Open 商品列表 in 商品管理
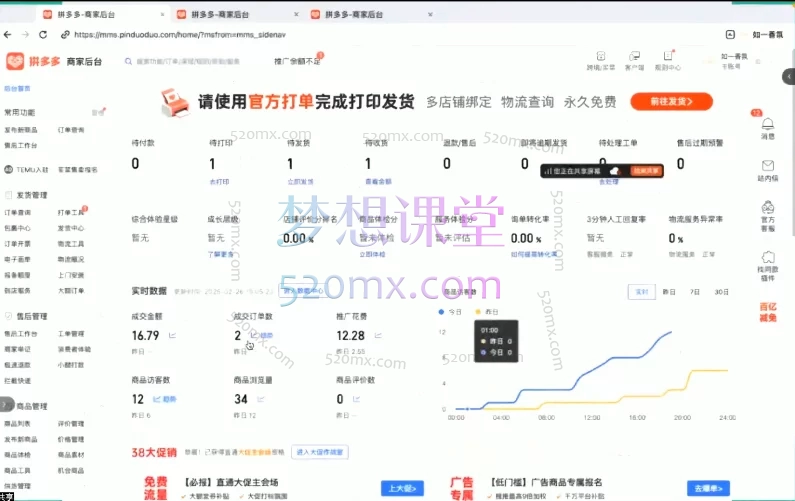This screenshot has height=501, width=795. [x=17, y=423]
